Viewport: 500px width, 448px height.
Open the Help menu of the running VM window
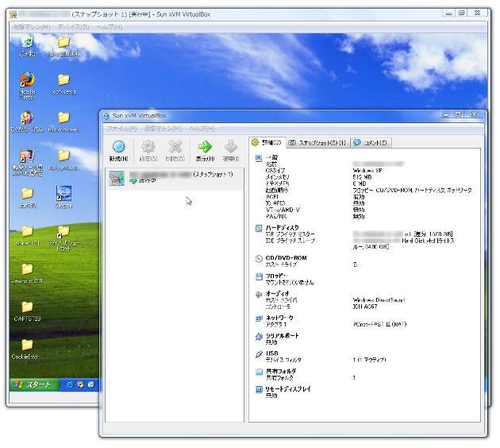tap(110, 27)
